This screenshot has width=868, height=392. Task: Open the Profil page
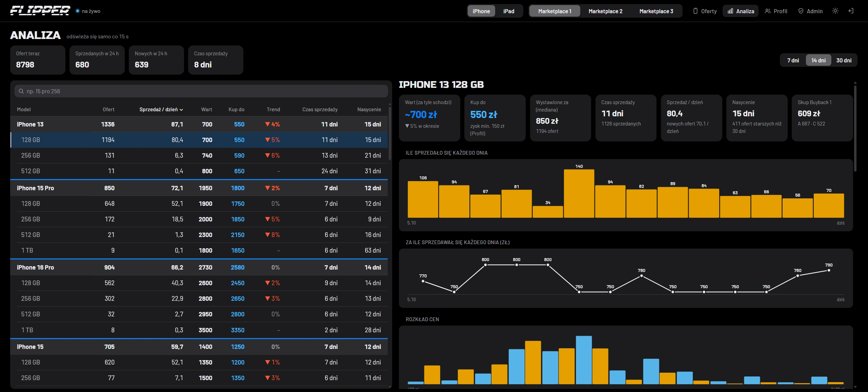[x=776, y=11]
